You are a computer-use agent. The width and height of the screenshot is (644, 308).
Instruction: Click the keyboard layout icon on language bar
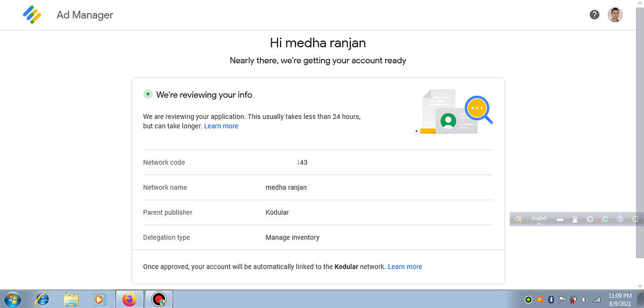561,220
